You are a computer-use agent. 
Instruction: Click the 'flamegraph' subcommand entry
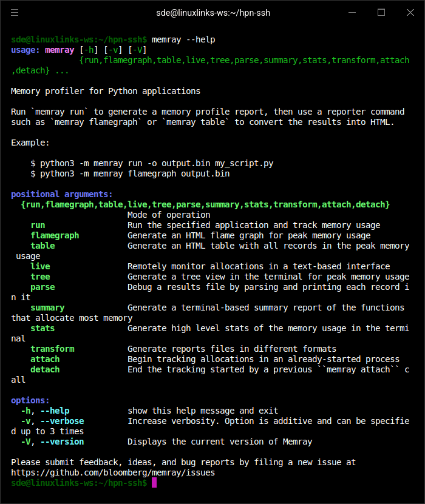(x=55, y=235)
